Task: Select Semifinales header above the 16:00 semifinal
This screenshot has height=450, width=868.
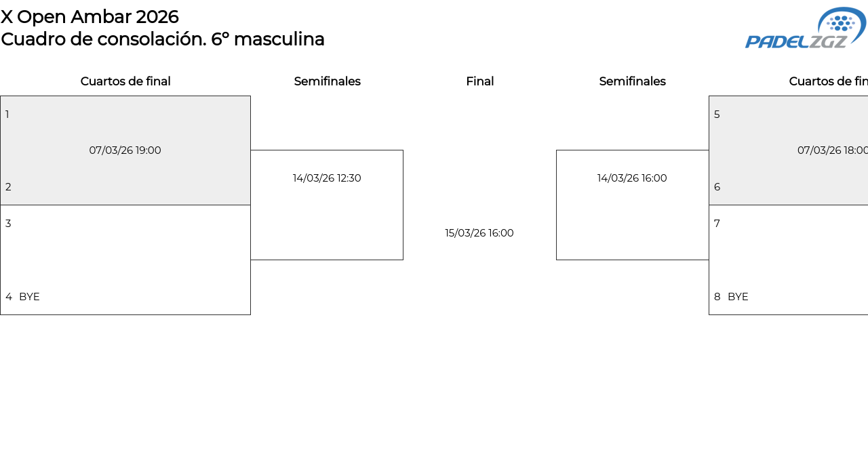Action: tap(632, 81)
